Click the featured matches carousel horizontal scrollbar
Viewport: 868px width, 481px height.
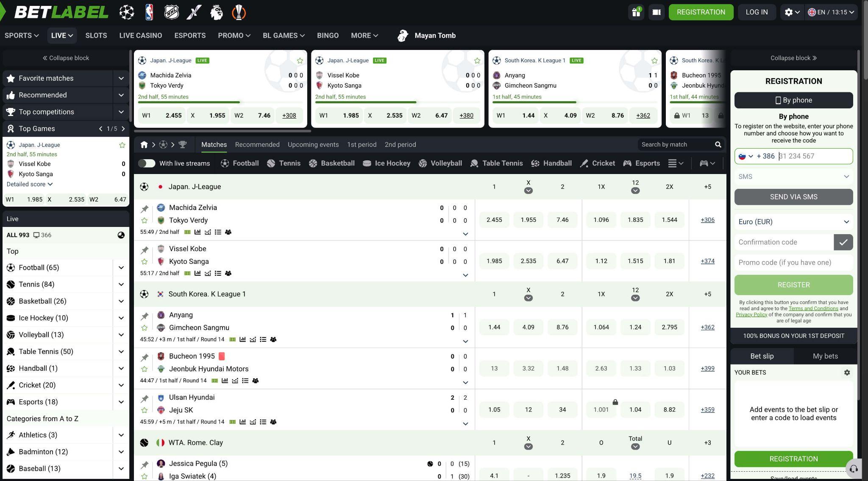coord(223,131)
